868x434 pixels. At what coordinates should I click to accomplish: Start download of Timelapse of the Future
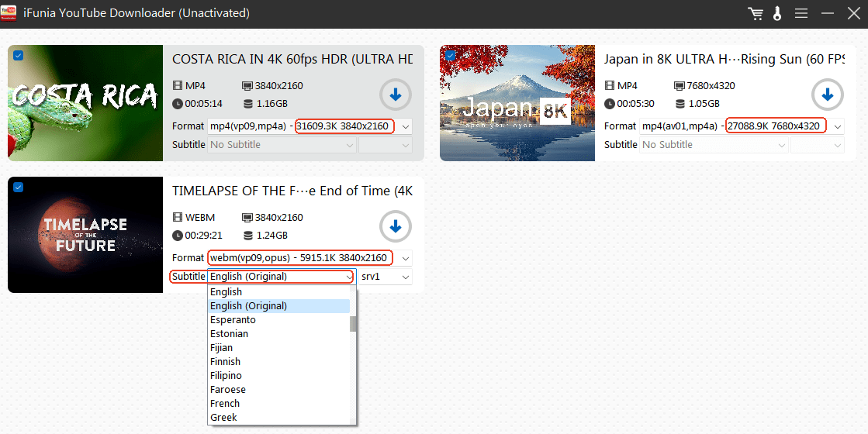pos(396,227)
